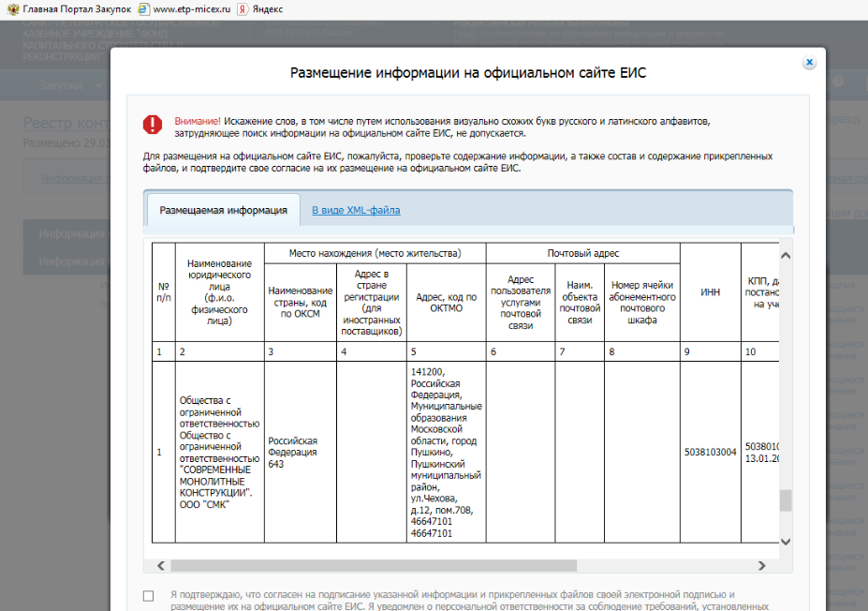The height and width of the screenshot is (611, 868).
Task: Open the www.etp-micex.ru bookmark
Action: (184, 9)
